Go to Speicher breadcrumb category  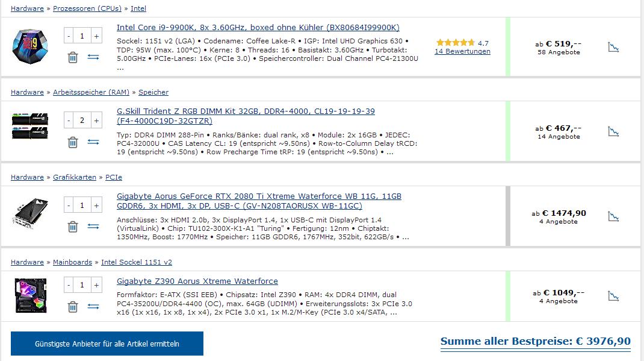point(153,93)
